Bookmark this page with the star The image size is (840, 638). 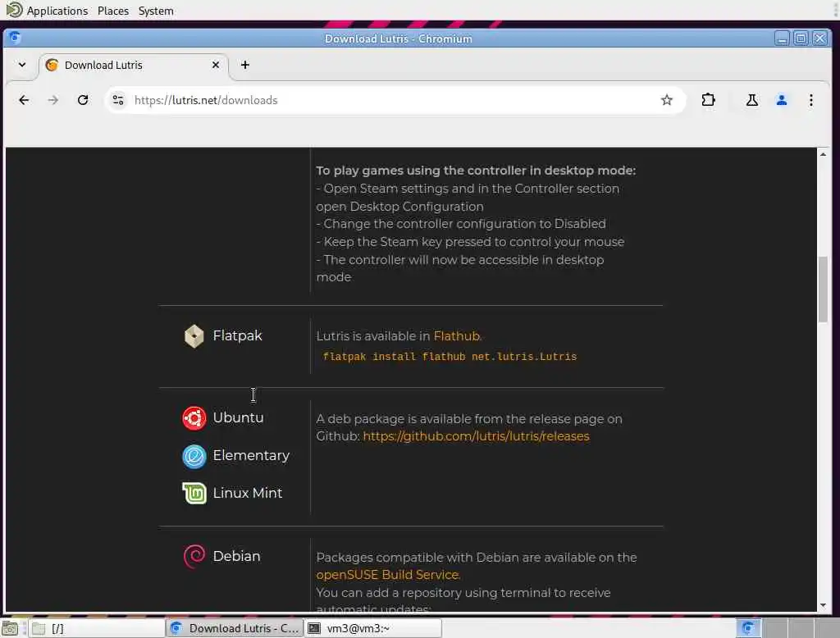click(666, 100)
